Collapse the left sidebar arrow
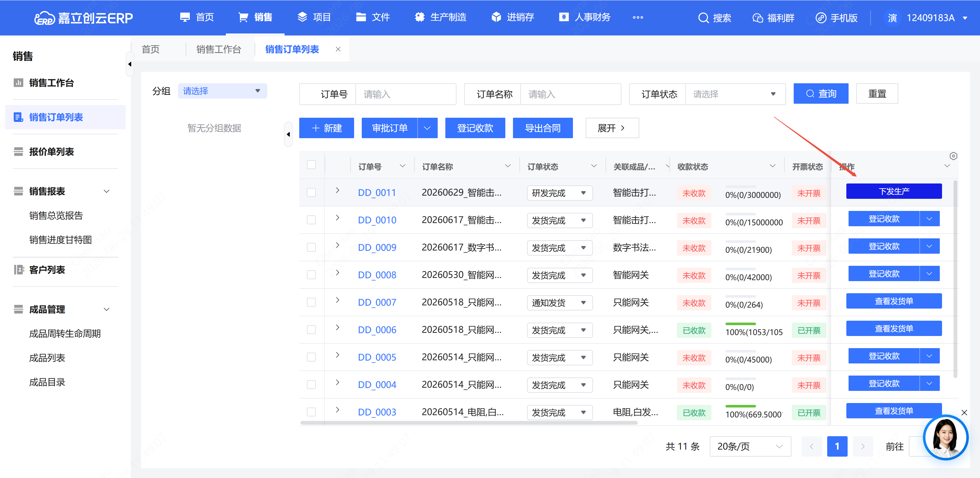Screen dimensions: 980x478 (130, 64)
